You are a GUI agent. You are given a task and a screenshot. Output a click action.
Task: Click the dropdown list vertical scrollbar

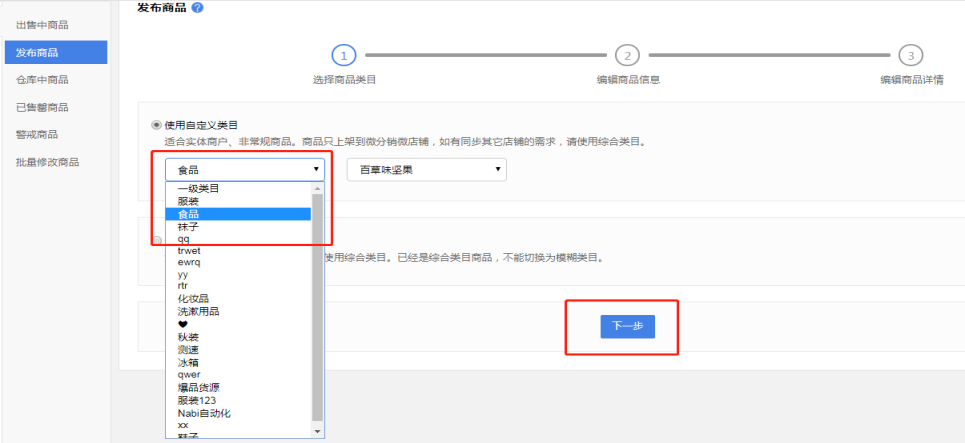[x=318, y=300]
